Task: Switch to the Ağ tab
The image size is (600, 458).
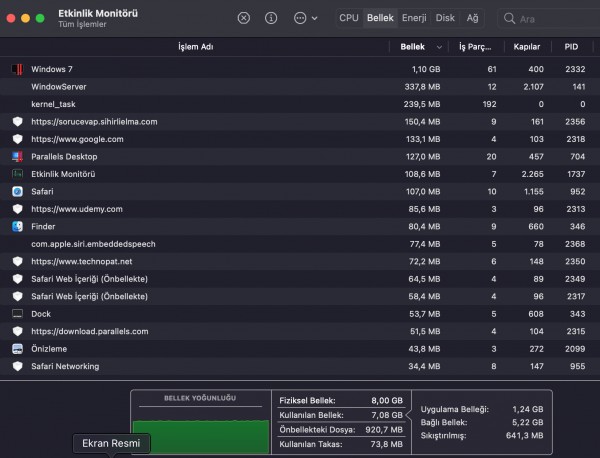Action: [472, 18]
